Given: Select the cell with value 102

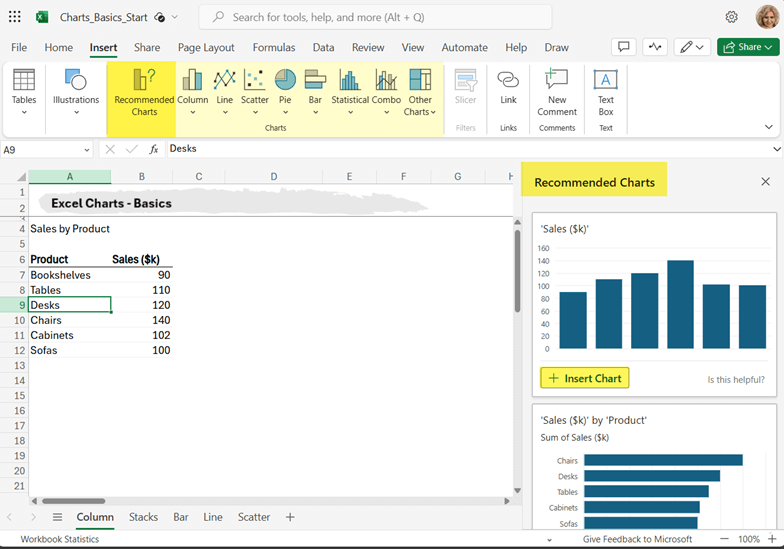Looking at the screenshot, I should (x=142, y=335).
